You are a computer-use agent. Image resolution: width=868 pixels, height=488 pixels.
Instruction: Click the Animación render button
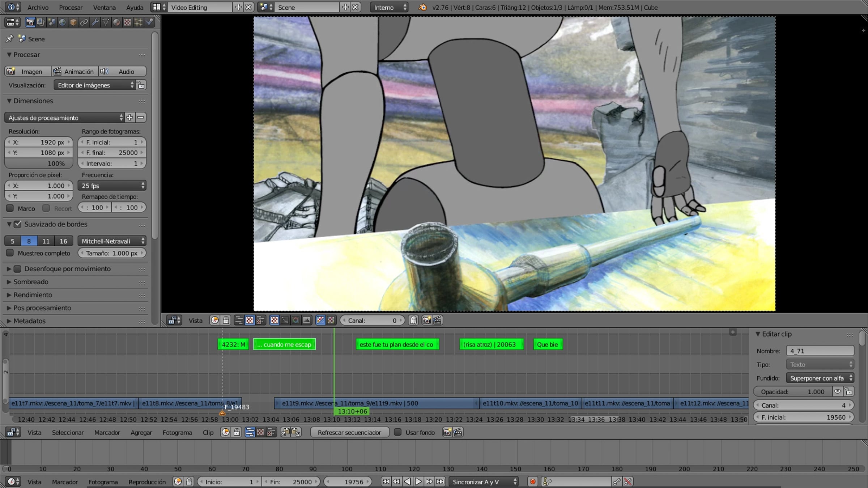tap(75, 71)
